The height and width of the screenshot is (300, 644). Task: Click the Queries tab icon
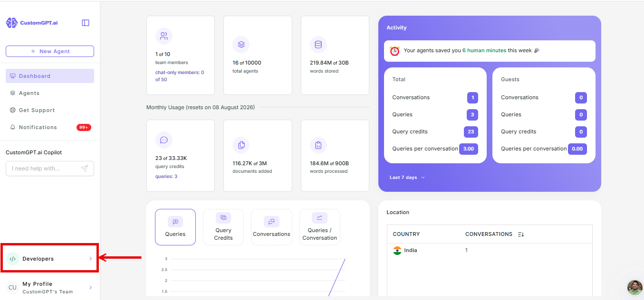tap(175, 222)
